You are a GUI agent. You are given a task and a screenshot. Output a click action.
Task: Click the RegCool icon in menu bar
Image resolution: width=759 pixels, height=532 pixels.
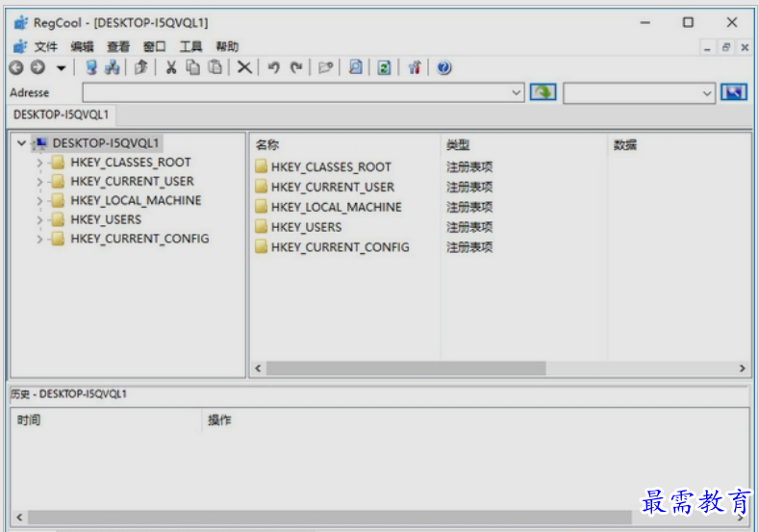20,46
